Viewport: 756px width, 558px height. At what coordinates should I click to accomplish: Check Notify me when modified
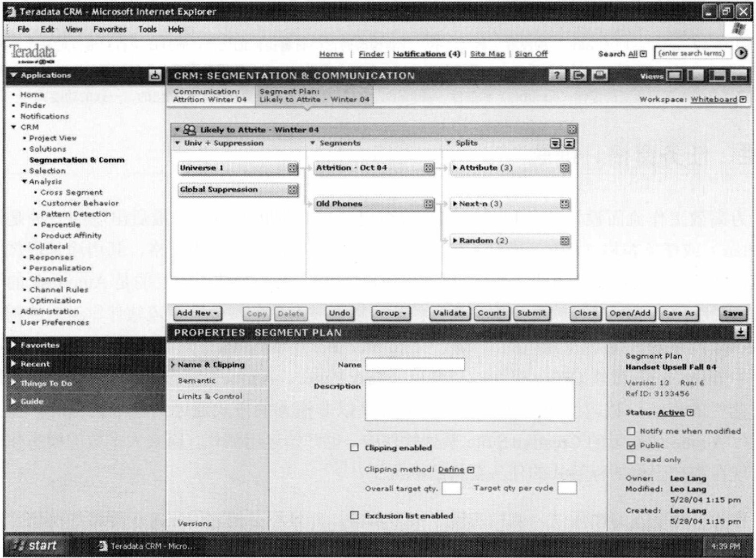pos(631,431)
